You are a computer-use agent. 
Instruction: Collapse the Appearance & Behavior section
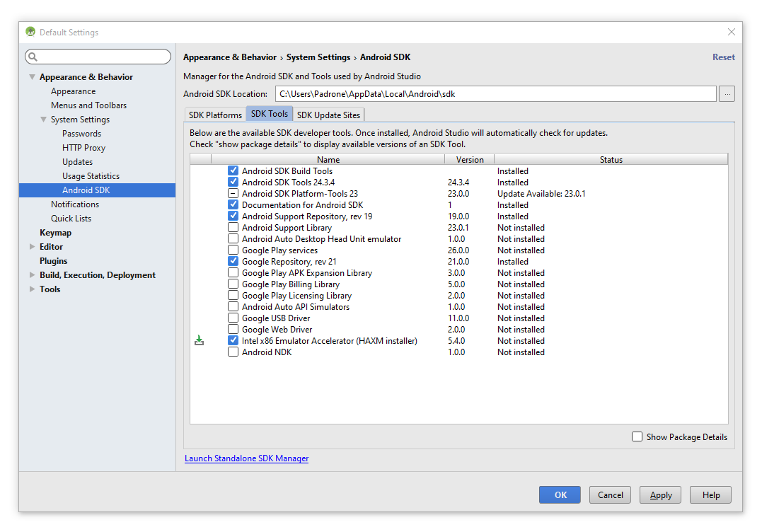coord(32,77)
